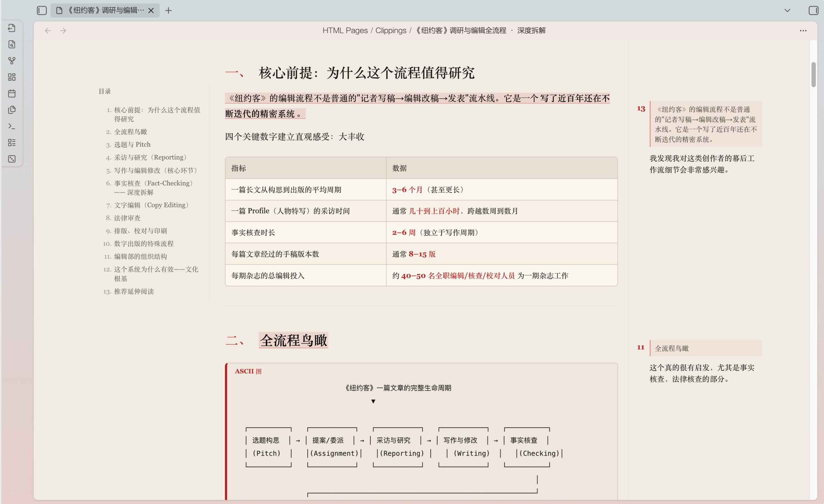Jump to TOC item 数字出版的特殊流程
824x504 pixels.
pyautogui.click(x=144, y=244)
